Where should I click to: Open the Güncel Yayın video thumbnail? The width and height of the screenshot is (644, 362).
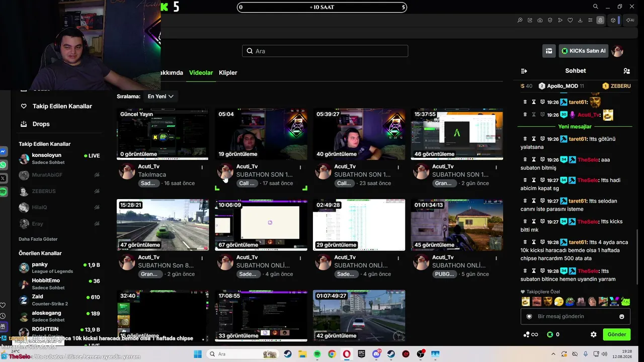pos(163,134)
